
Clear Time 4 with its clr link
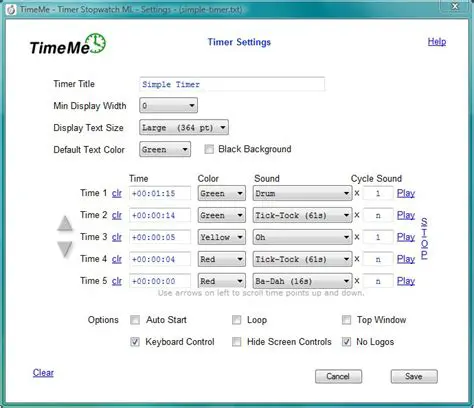tap(117, 259)
